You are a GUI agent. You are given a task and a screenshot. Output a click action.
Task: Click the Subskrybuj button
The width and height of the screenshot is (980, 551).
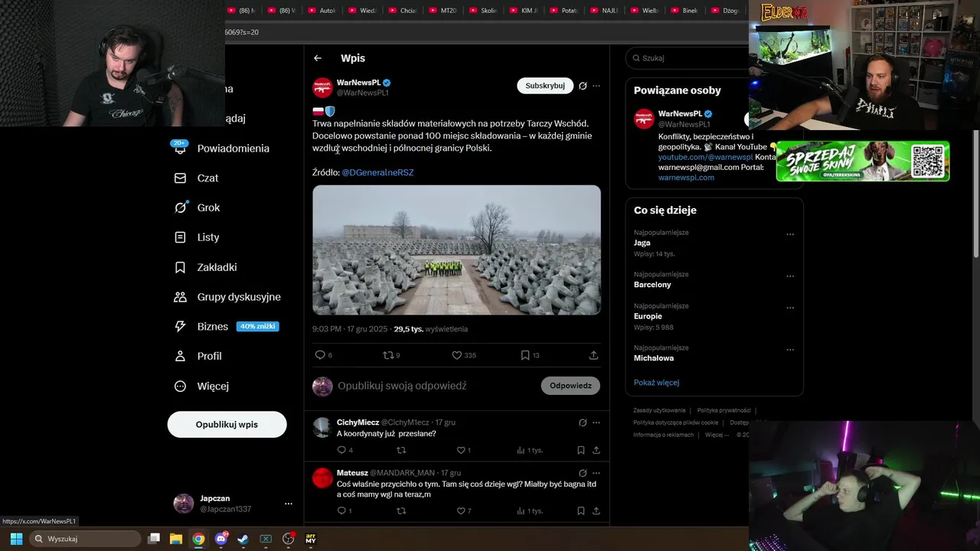point(545,86)
